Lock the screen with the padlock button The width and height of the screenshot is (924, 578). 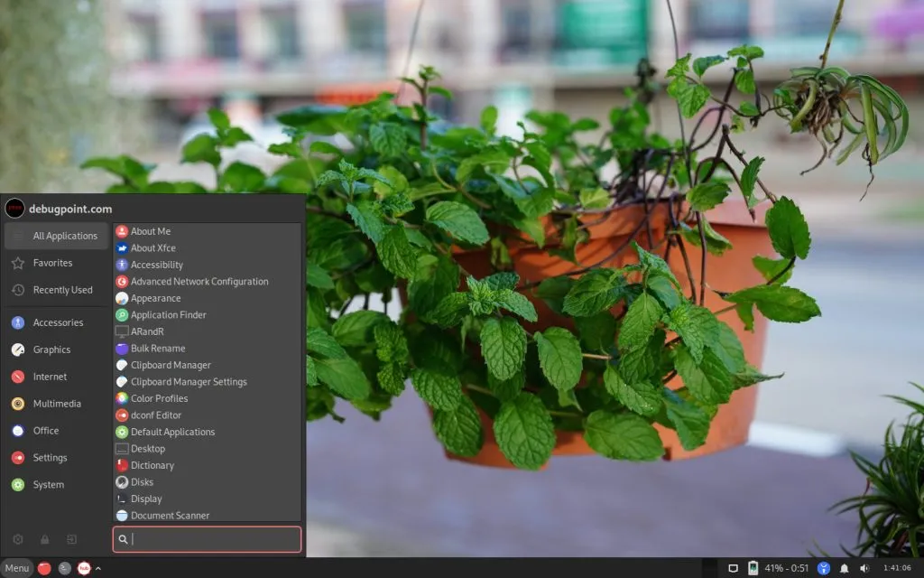point(45,539)
